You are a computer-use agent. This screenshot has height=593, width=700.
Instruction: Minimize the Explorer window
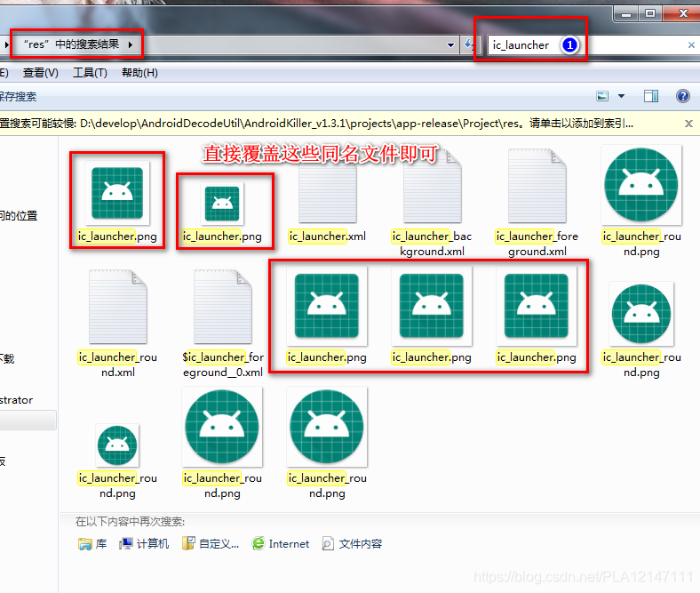626,13
